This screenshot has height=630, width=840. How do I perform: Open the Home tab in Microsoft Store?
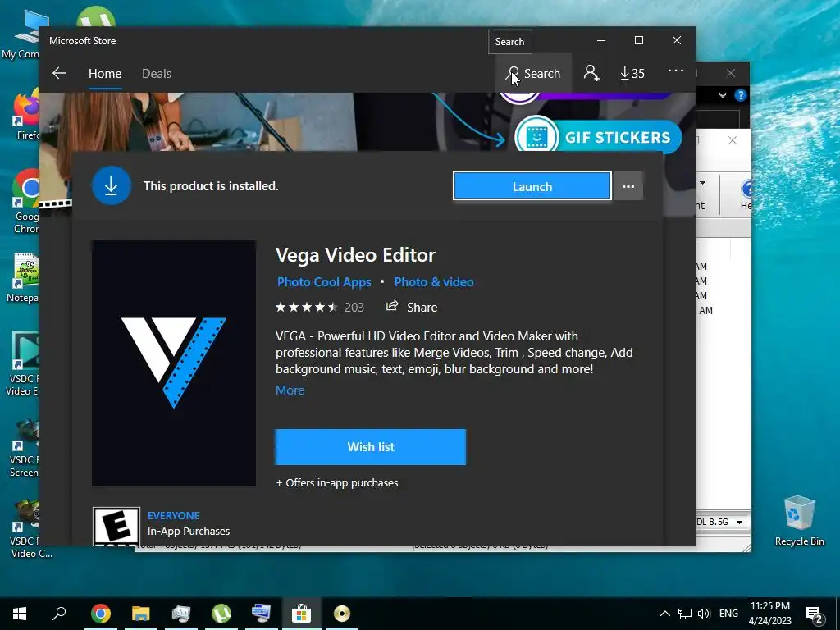tap(105, 73)
